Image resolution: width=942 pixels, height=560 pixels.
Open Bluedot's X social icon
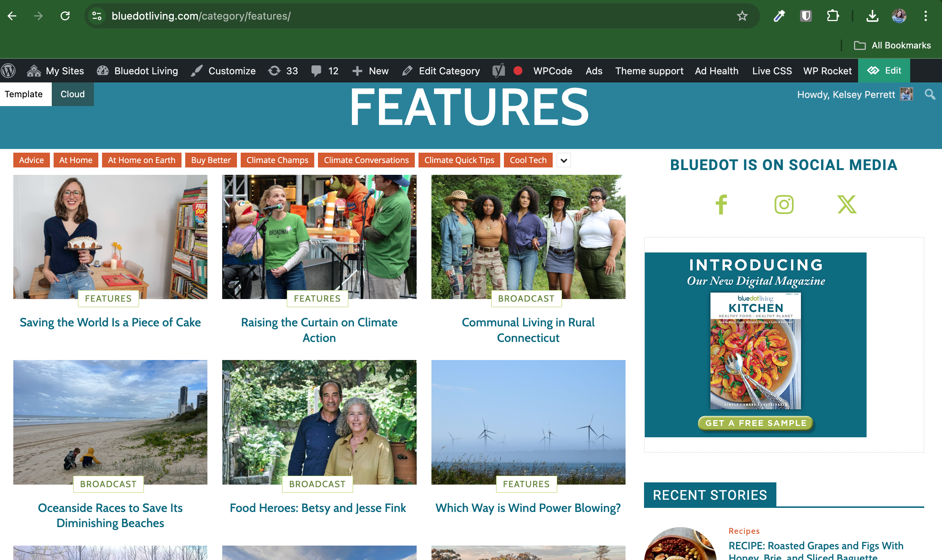847,204
